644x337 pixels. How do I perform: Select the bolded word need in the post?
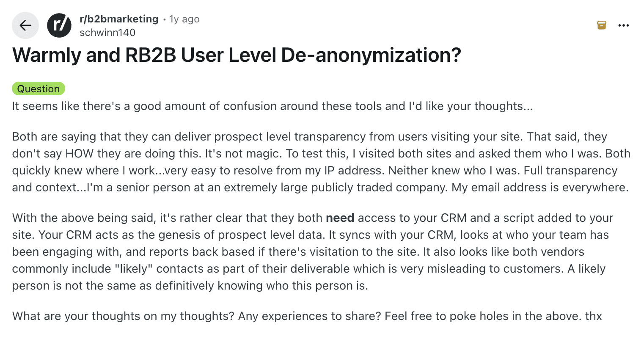pyautogui.click(x=340, y=218)
